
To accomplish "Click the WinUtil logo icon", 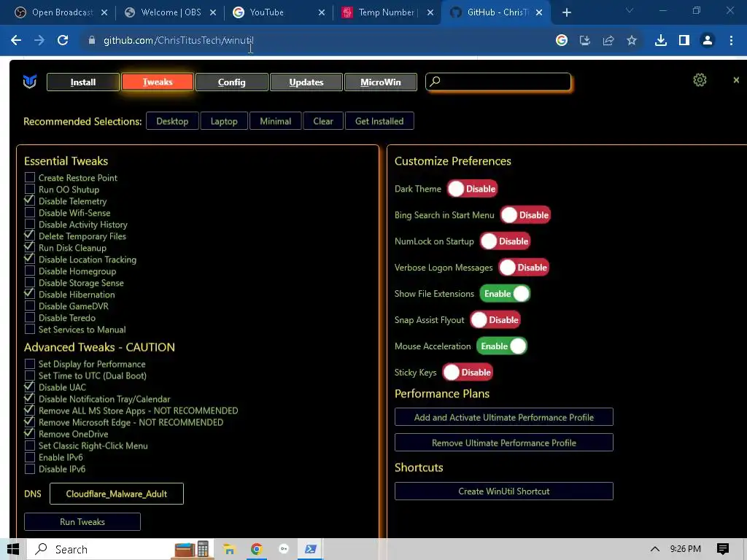I will click(x=29, y=82).
